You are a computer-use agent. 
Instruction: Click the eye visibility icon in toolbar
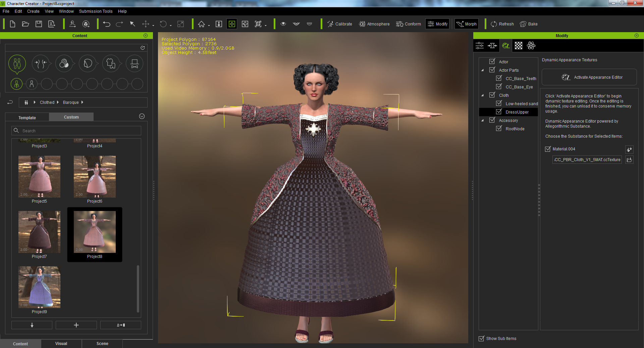(x=283, y=24)
